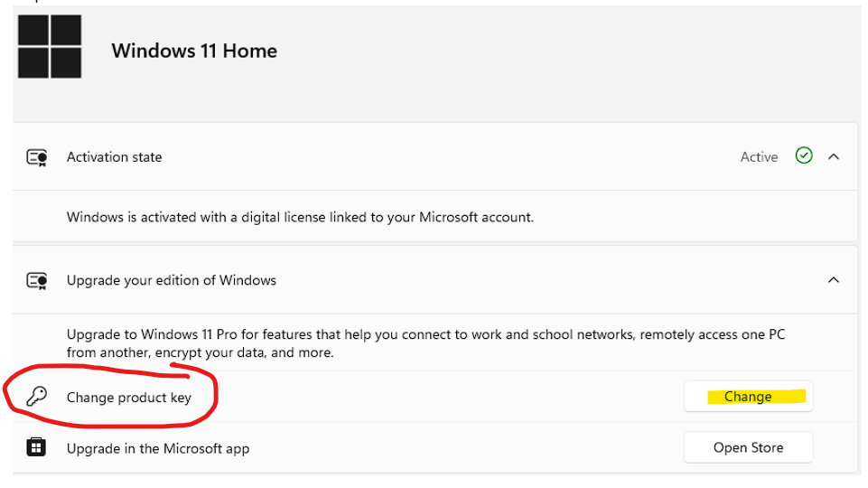Click the Windows logo icon

[x=50, y=46]
